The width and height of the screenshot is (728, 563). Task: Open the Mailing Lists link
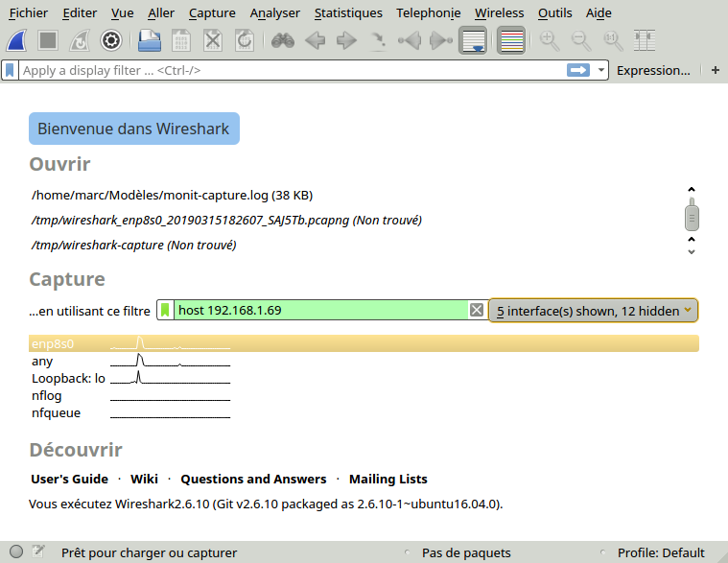point(388,479)
